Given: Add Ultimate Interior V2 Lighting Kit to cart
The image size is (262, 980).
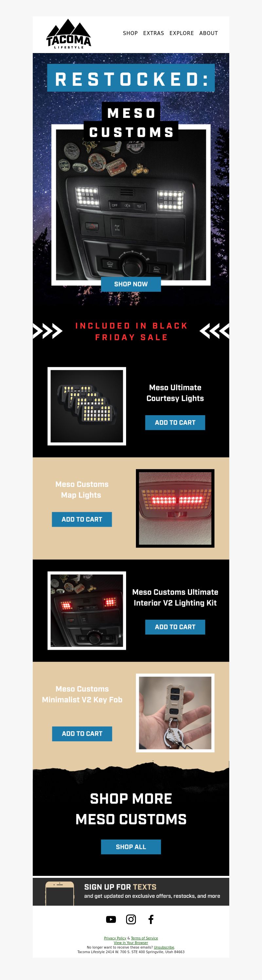Looking at the screenshot, I should [175, 627].
